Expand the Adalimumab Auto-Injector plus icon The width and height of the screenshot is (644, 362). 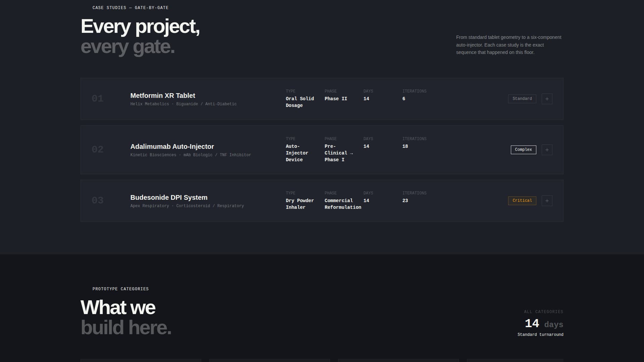tap(547, 150)
